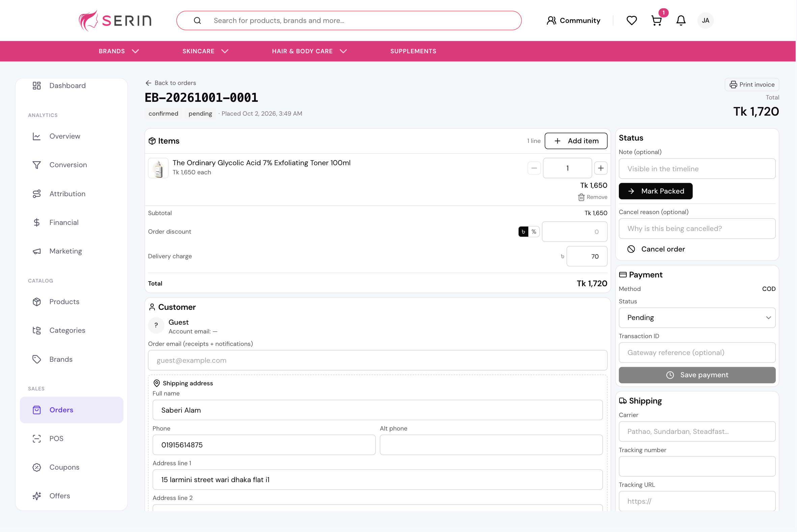Screen dimensions: 797x532
Task: Open the Community link
Action: tap(574, 20)
